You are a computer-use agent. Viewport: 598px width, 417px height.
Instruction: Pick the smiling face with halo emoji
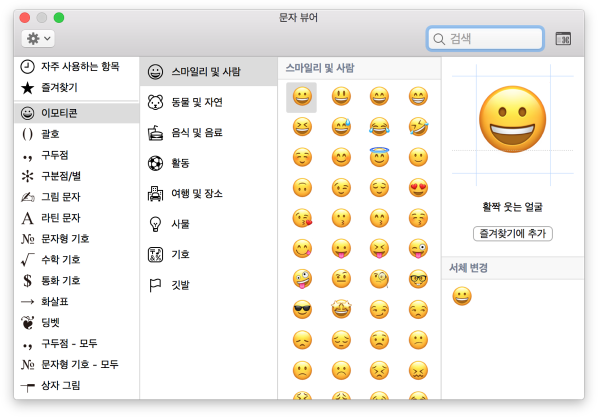[379, 157]
